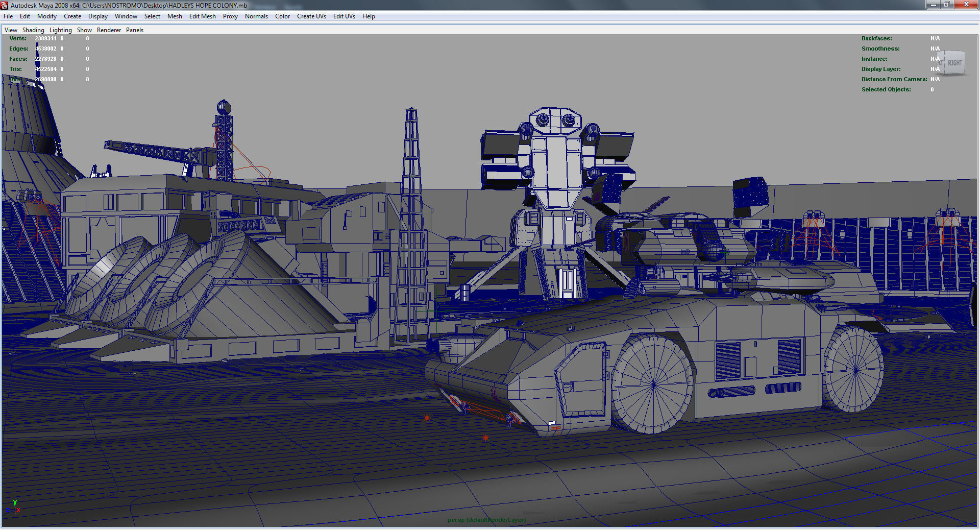
Task: Click the XYZ axis indicator in viewport corner
Action: click(x=14, y=507)
